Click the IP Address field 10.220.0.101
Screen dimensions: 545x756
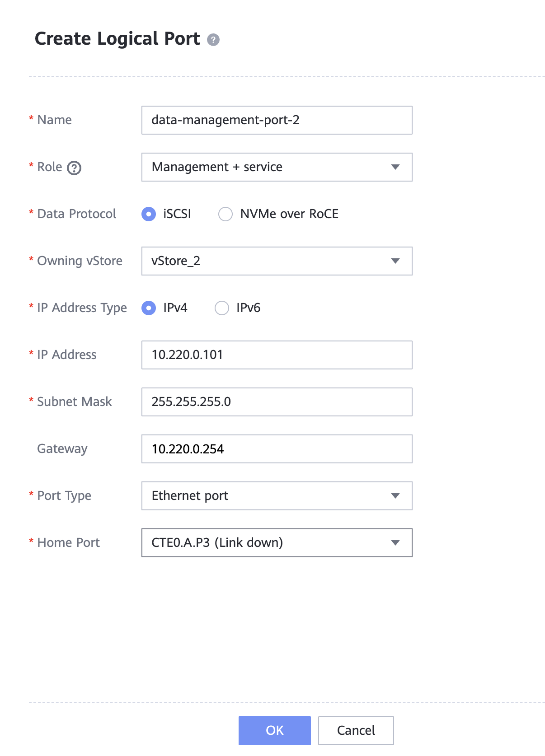pyautogui.click(x=277, y=355)
